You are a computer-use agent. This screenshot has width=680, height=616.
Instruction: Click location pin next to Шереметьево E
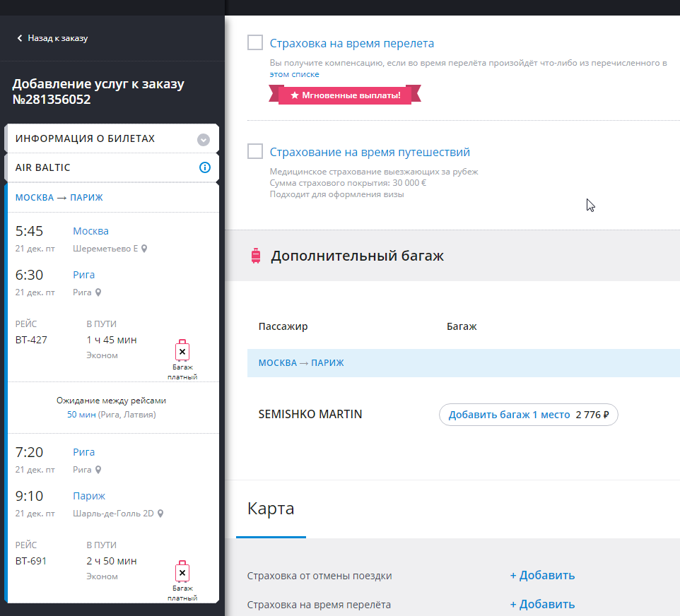144,249
